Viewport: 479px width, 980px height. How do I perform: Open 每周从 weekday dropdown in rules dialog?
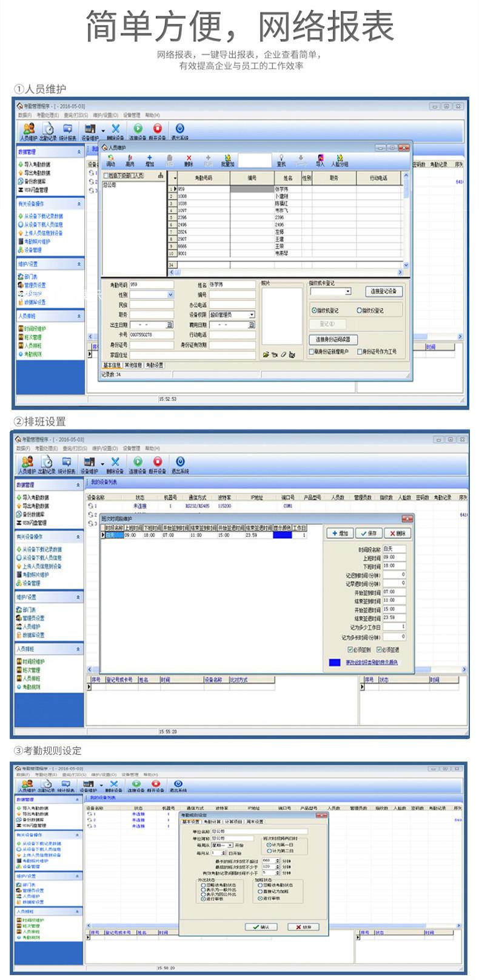pos(230,845)
